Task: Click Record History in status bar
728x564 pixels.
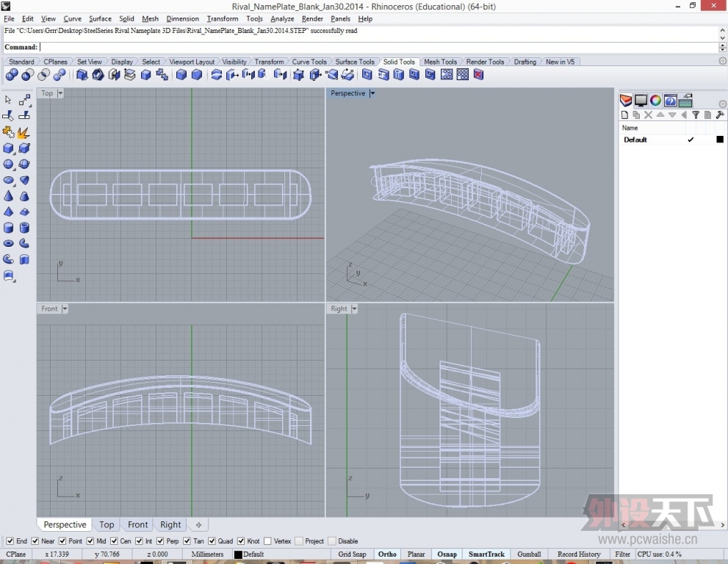Action: tap(578, 554)
